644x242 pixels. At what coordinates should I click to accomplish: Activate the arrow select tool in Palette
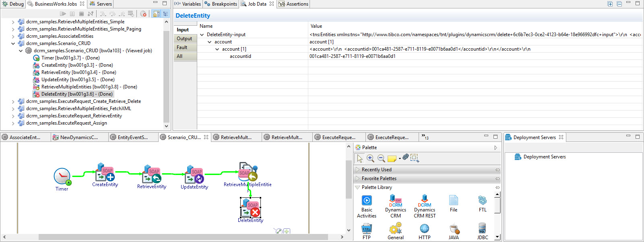tap(360, 158)
